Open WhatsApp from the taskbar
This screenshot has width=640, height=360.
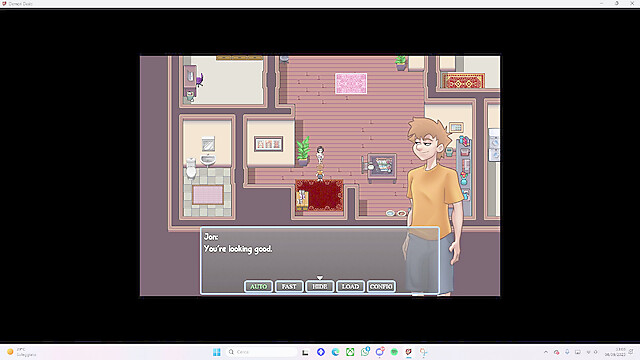click(x=365, y=352)
